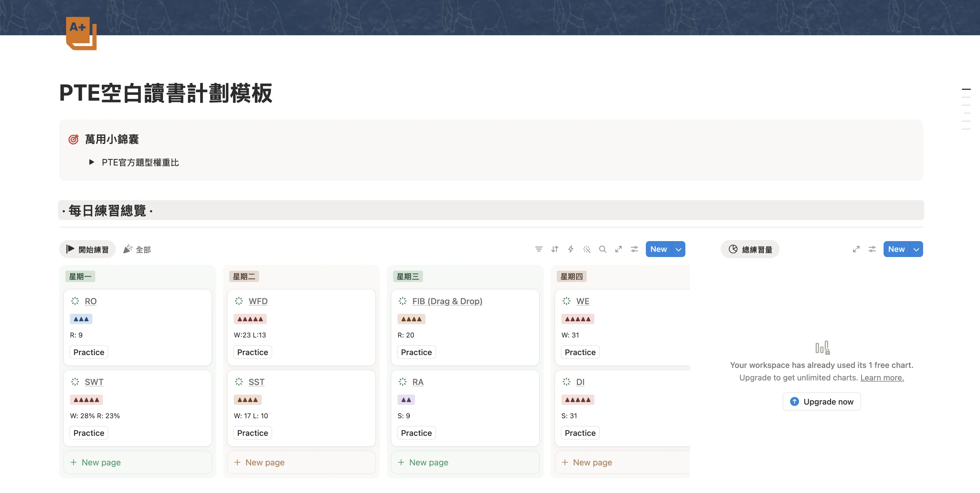Open board as full page expand icon
The width and height of the screenshot is (980, 493).
[x=619, y=249]
